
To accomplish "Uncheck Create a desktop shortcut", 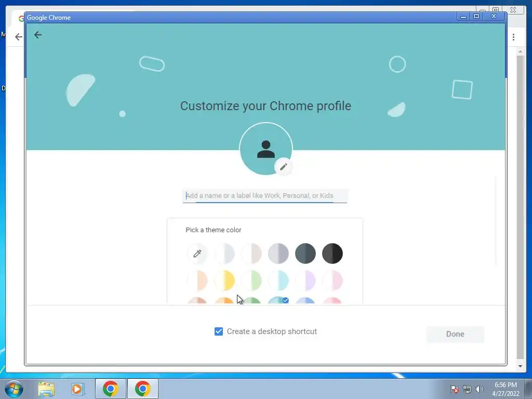I will coord(219,331).
